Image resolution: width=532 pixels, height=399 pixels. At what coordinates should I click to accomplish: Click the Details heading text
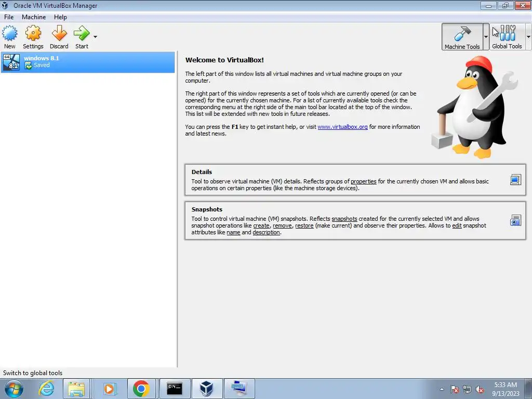click(202, 172)
